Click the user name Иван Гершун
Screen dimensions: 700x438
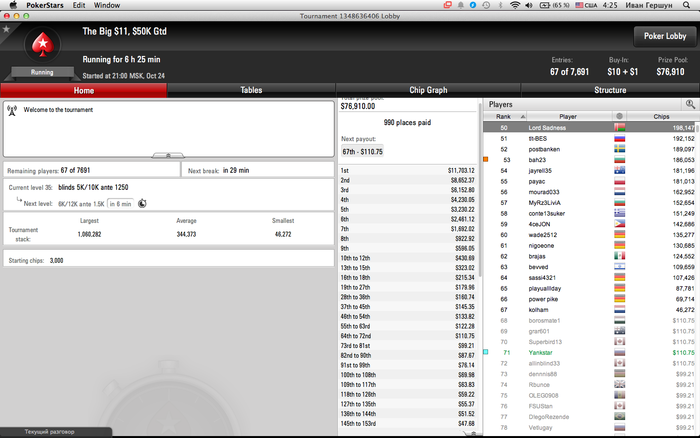tap(649, 5)
